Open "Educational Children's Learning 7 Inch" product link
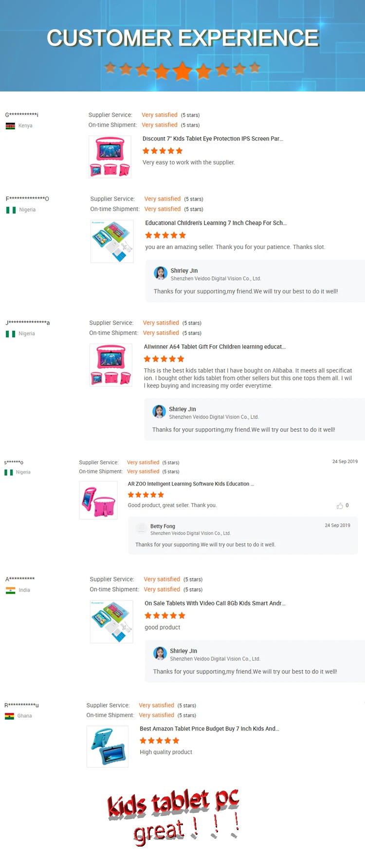The height and width of the screenshot is (868, 365). pyautogui.click(x=216, y=223)
